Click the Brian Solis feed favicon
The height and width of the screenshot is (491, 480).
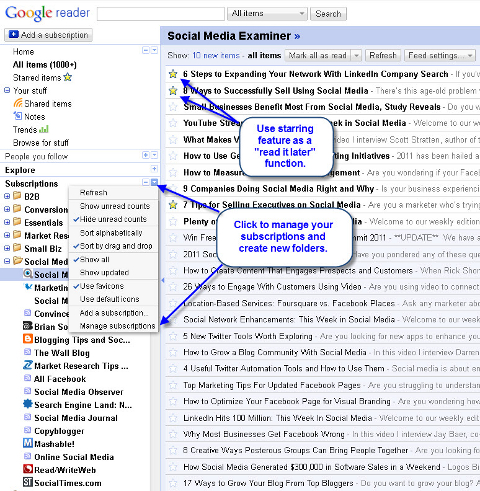[x=28, y=326]
